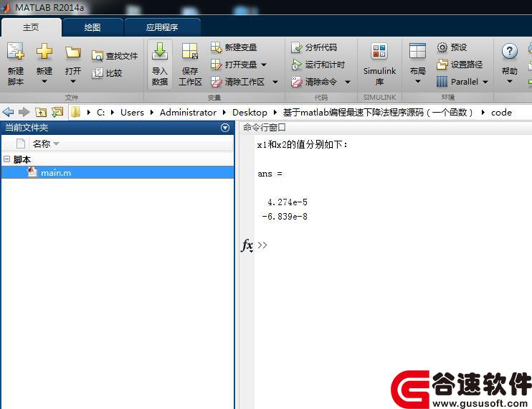This screenshot has width=532, height=409.
Task: Switch to the Plots (绘图) tab
Action: tap(92, 27)
